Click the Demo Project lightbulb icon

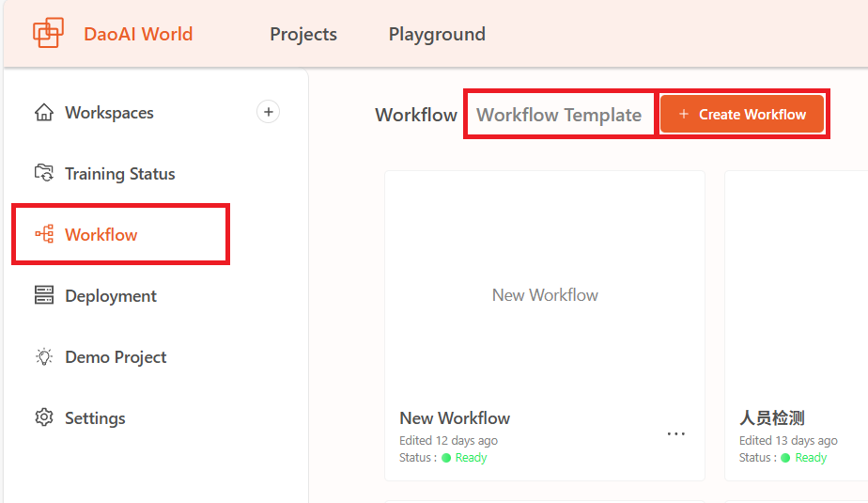coord(44,356)
